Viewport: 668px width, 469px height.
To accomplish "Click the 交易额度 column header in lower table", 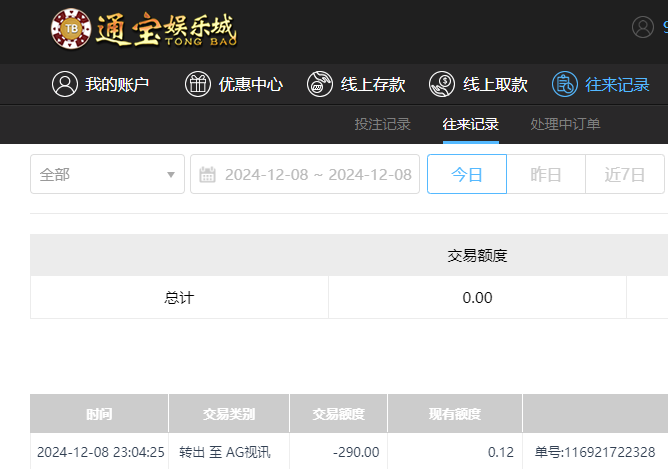I will pos(339,414).
